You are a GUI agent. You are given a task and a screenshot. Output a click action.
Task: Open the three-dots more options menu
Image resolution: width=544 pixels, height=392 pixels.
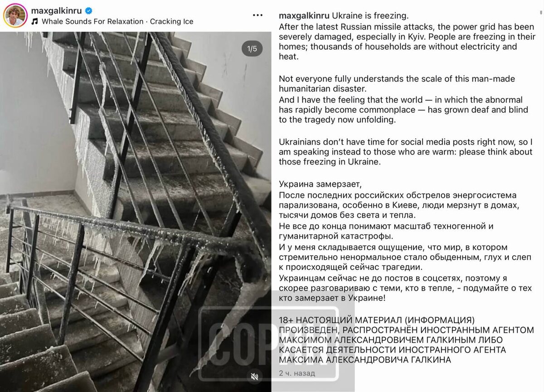(257, 15)
